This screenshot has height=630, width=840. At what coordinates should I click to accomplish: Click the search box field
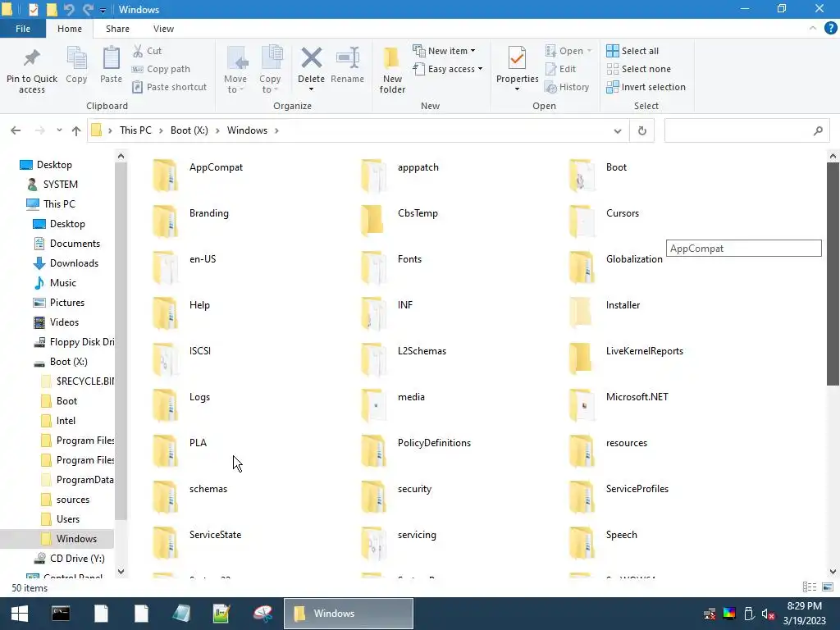(746, 130)
